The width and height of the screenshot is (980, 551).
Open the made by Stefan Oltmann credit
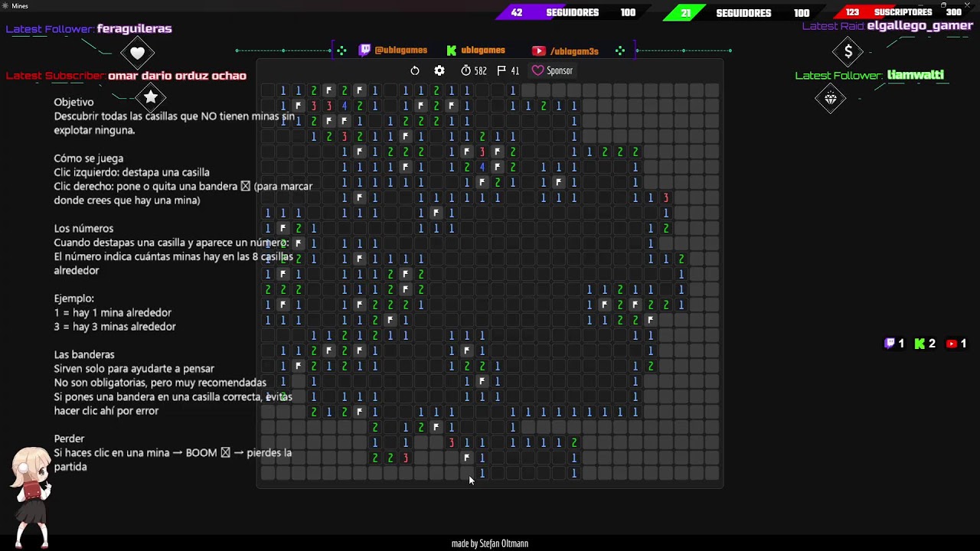coord(490,543)
